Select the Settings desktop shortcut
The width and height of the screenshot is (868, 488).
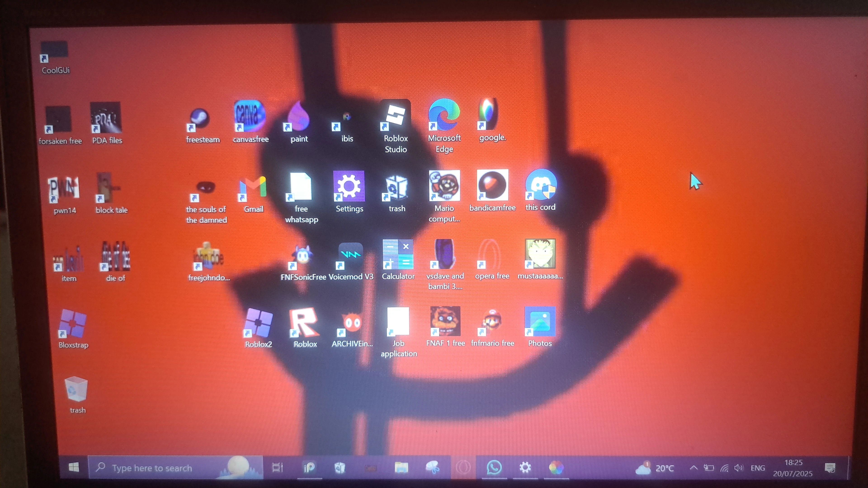click(x=349, y=186)
